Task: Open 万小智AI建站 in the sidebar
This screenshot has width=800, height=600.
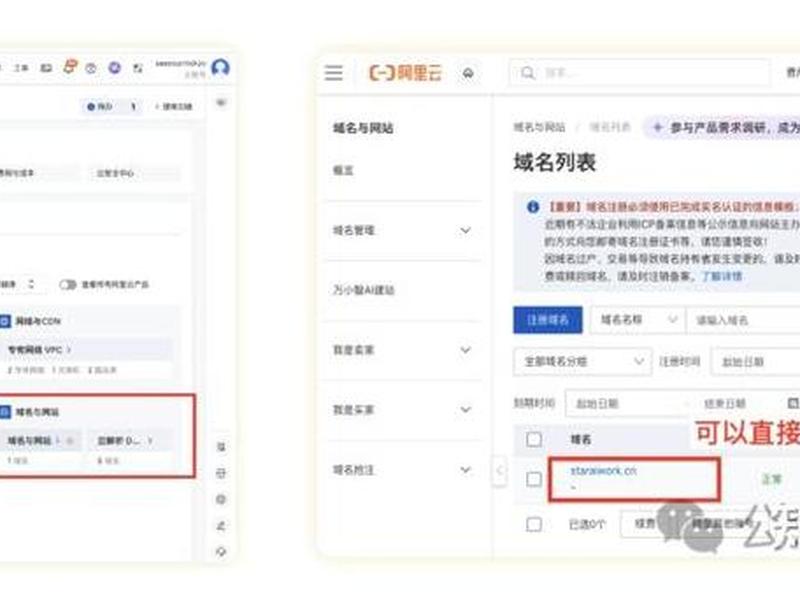Action: pyautogui.click(x=364, y=290)
